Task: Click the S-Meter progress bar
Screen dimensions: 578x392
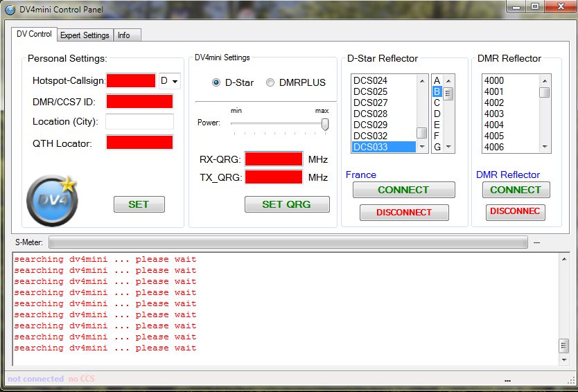Action: click(x=288, y=242)
